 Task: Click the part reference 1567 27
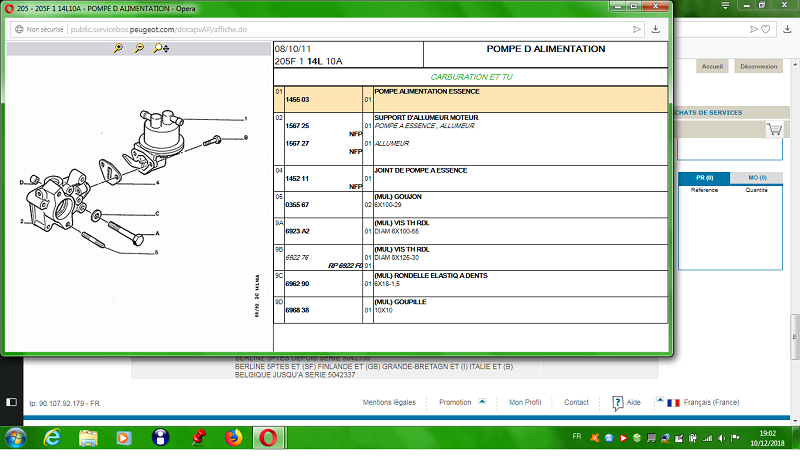[x=297, y=144]
